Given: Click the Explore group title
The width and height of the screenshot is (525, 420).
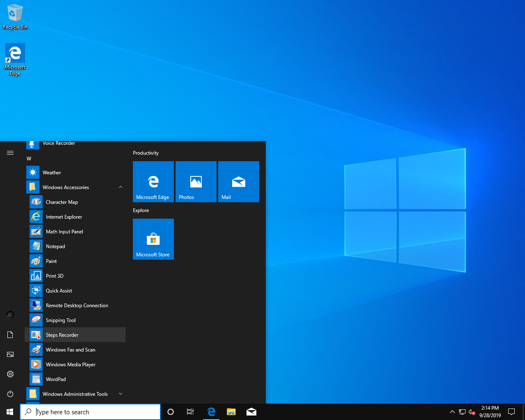Looking at the screenshot, I should point(141,210).
